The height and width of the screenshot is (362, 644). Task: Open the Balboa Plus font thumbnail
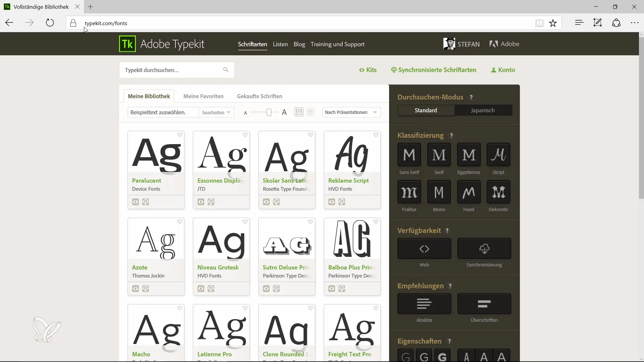coord(352,239)
